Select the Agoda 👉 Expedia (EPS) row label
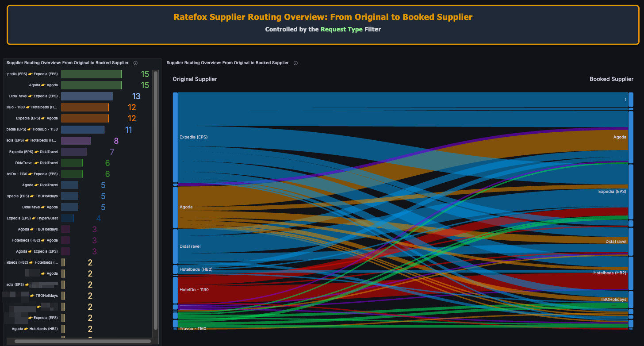This screenshot has height=346, width=644. [37, 251]
